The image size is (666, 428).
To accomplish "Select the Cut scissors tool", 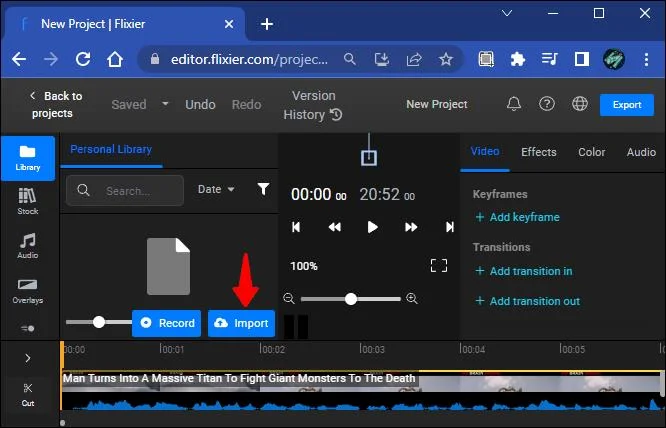I will (28, 395).
